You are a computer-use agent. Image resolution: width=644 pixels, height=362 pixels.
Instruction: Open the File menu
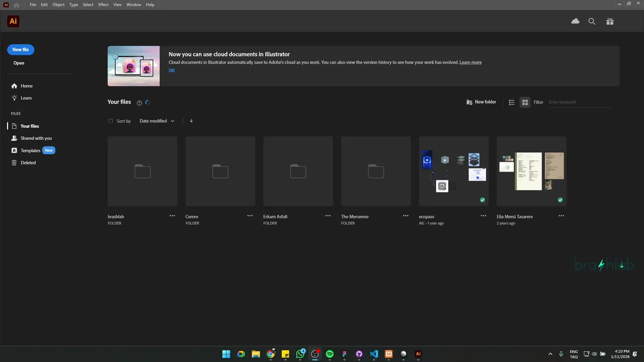(x=33, y=5)
